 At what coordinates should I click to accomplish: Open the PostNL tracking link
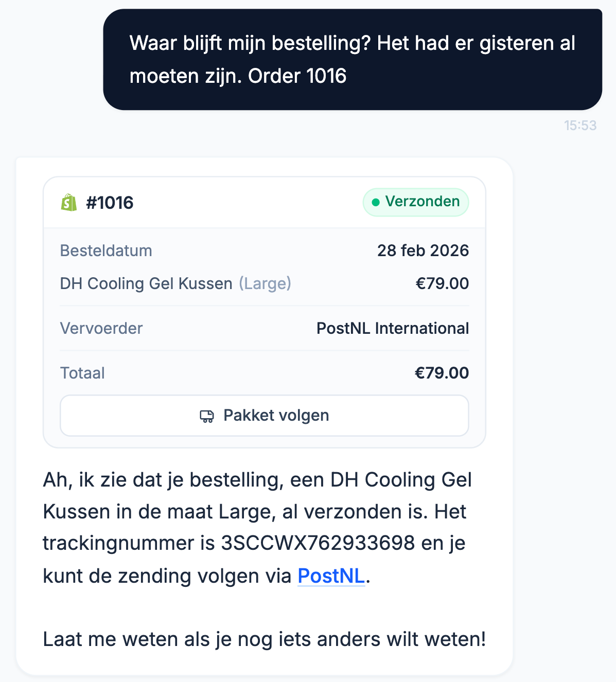(331, 576)
